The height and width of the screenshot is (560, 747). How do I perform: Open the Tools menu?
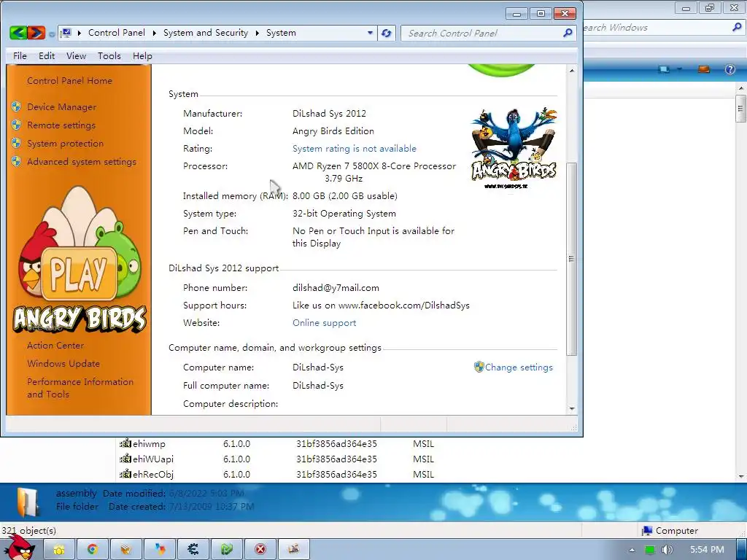click(109, 55)
